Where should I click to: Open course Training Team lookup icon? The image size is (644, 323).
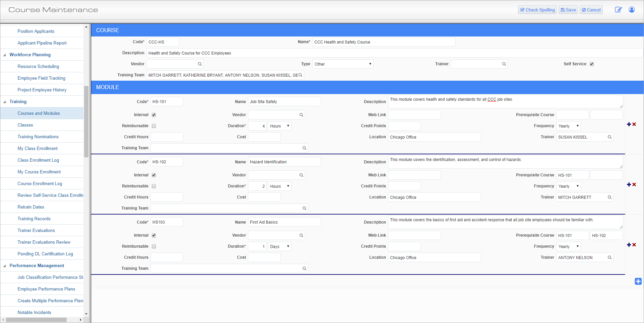pos(301,75)
